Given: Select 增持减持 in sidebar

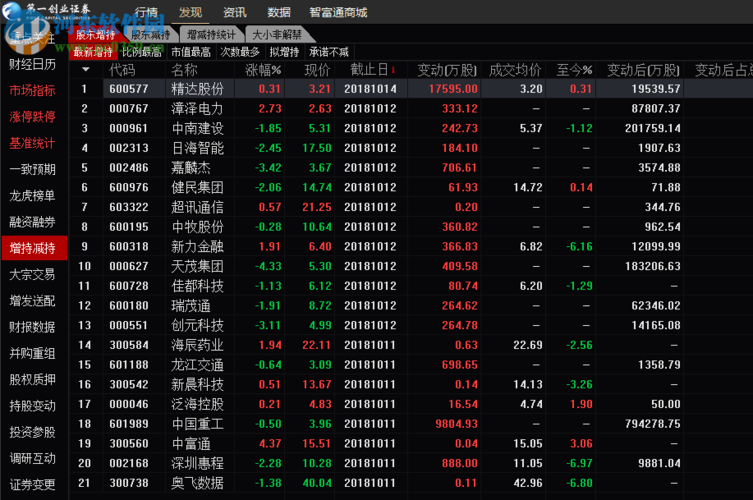Looking at the screenshot, I should coord(34,248).
